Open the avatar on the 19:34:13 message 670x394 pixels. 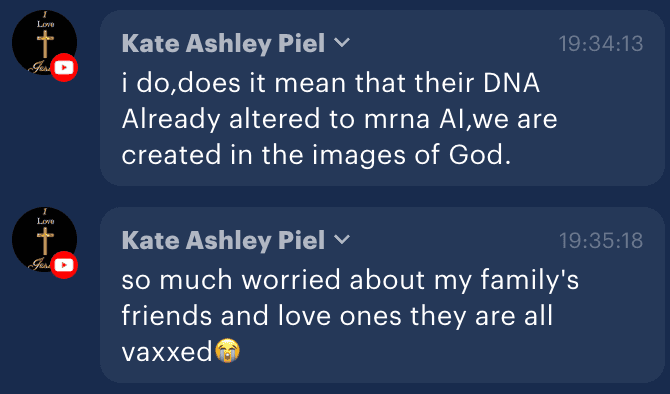(44, 43)
